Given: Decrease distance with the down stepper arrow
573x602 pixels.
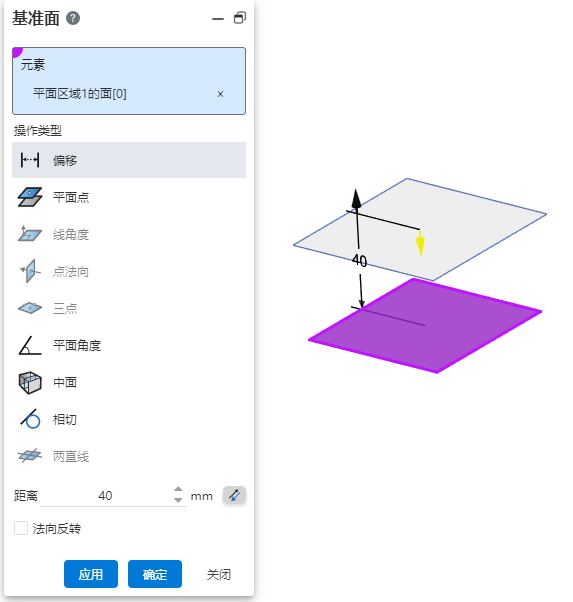Looking at the screenshot, I should pos(178,500).
